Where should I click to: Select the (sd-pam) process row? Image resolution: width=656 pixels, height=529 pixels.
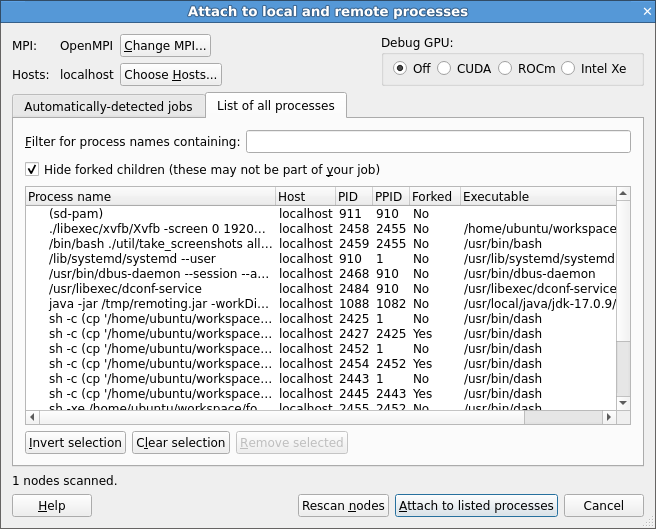321,213
